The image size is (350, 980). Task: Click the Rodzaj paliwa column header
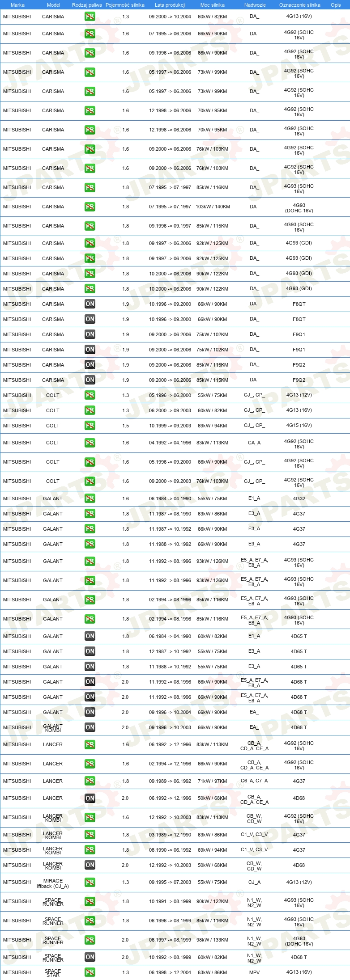tap(87, 5)
